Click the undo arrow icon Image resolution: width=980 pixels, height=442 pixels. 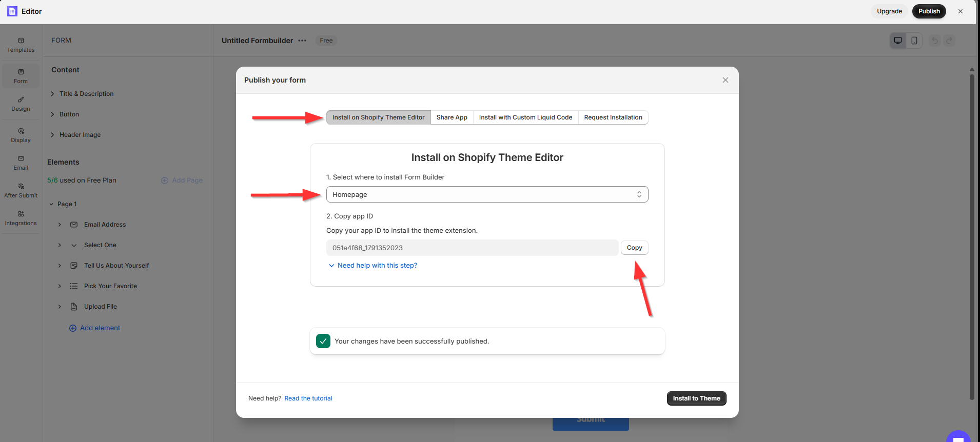[x=935, y=41]
